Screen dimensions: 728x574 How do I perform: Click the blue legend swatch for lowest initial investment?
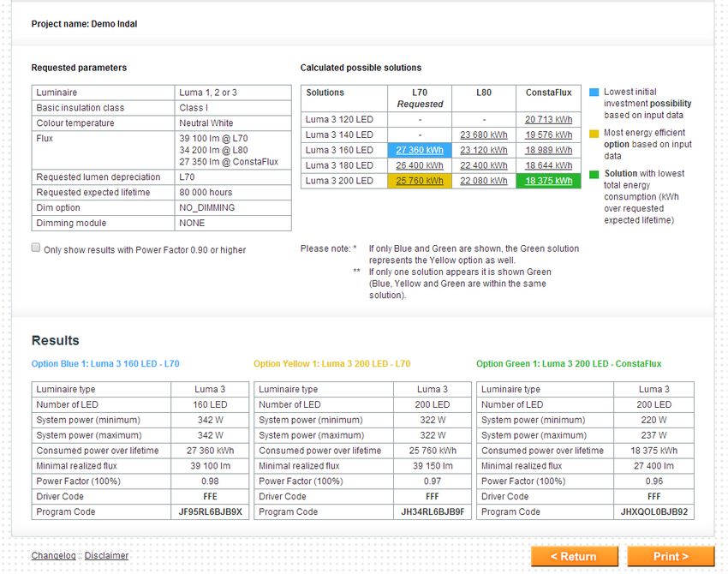click(594, 92)
